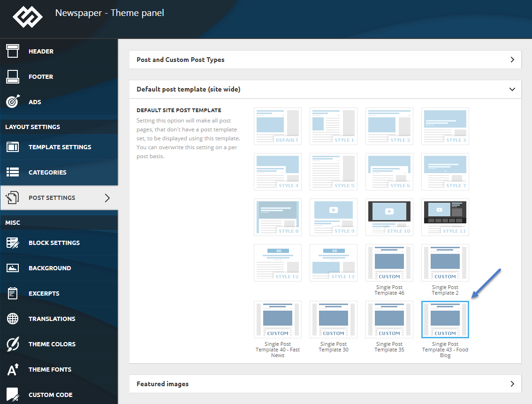Click the Background picture icon
Screen dimensions: 532x404
point(13,268)
